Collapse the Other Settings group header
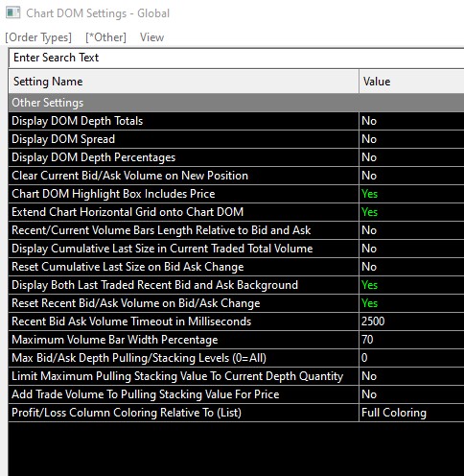This screenshot has height=476, width=464. pos(236,103)
